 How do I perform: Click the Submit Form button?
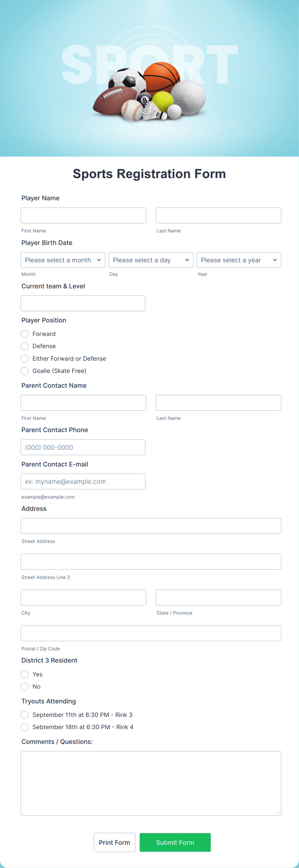click(x=175, y=842)
